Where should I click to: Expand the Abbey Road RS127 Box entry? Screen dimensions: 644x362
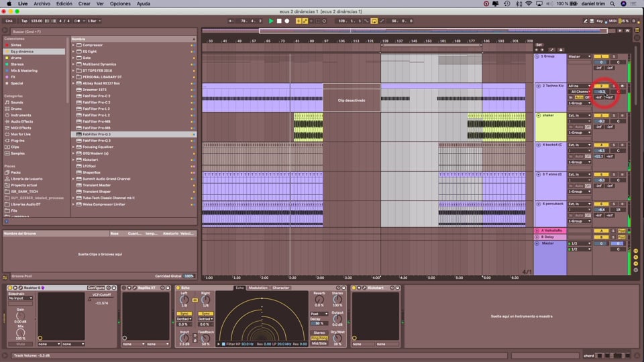coord(74,83)
